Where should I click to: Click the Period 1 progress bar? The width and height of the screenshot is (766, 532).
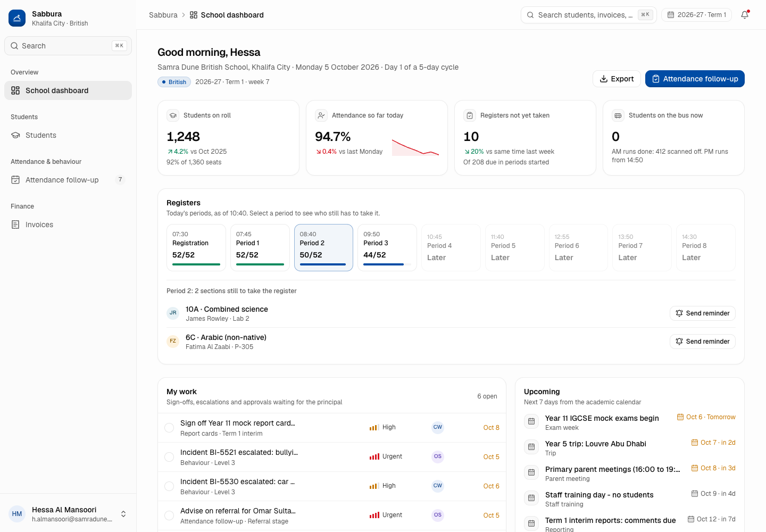coord(260,264)
